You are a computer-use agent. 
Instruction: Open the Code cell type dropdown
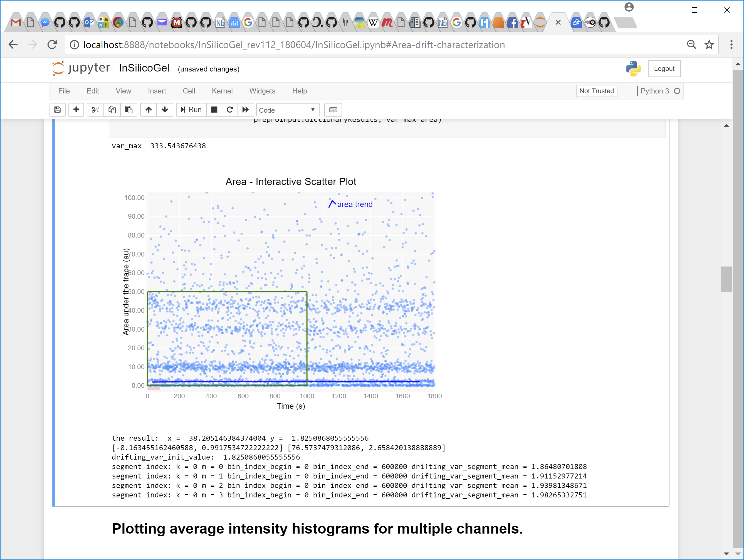(x=287, y=110)
